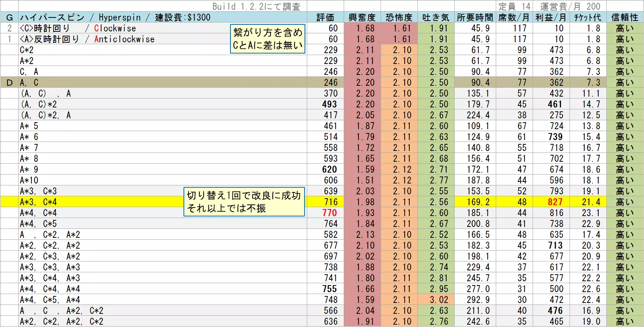Click the '定員 14' cell
Viewport: 644px width, 327px height.
[x=514, y=6]
